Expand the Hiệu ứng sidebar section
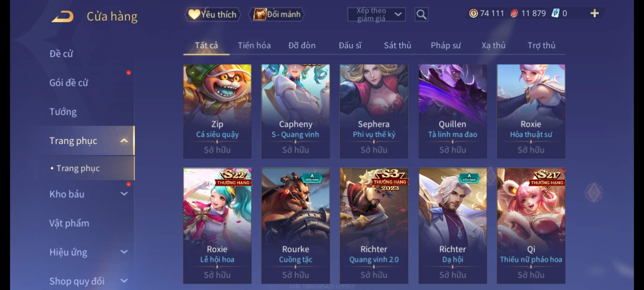 (124, 252)
